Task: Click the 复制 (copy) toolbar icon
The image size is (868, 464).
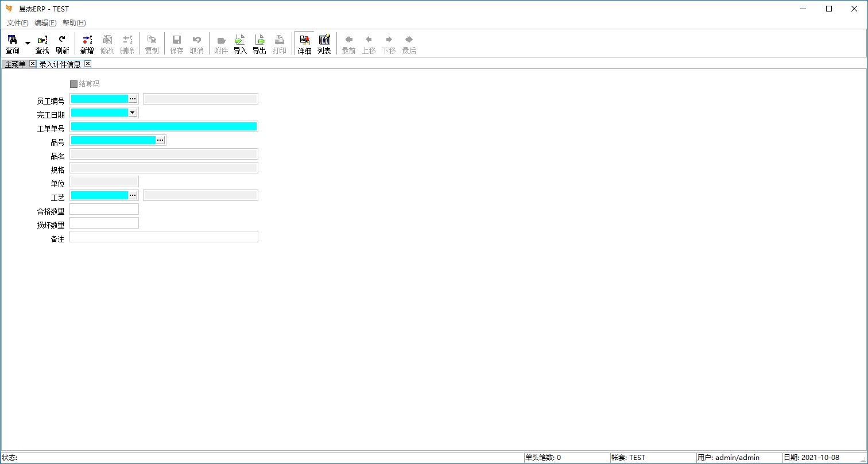Action: (x=152, y=44)
